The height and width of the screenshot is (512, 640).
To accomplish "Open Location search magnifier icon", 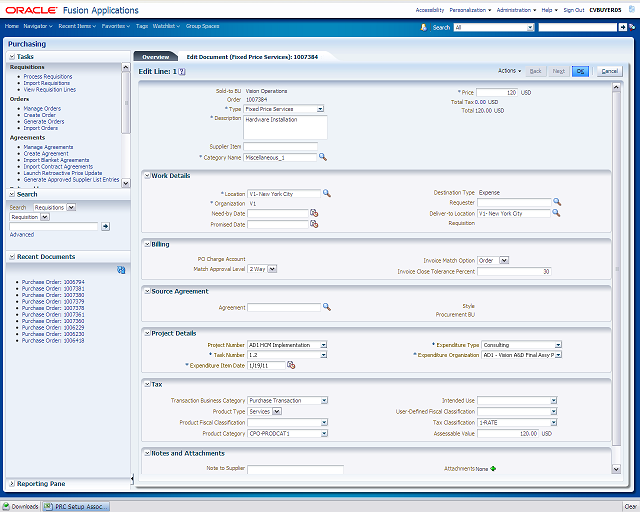I will (x=327, y=193).
